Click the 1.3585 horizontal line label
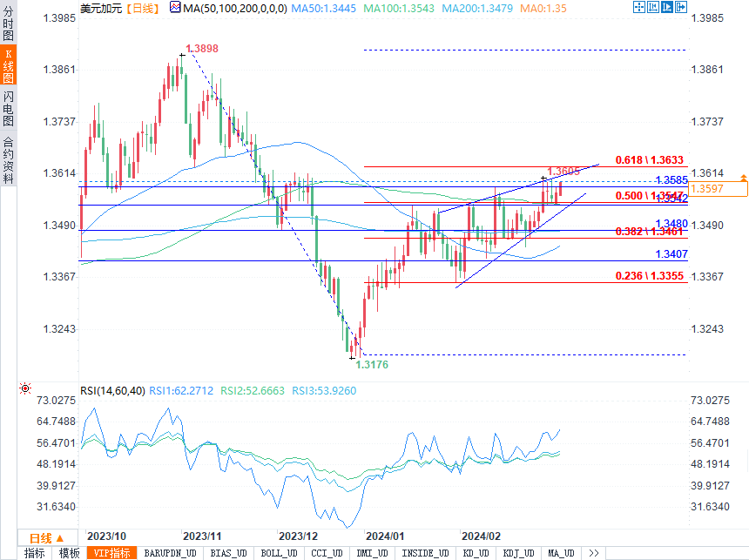 pyautogui.click(x=671, y=180)
